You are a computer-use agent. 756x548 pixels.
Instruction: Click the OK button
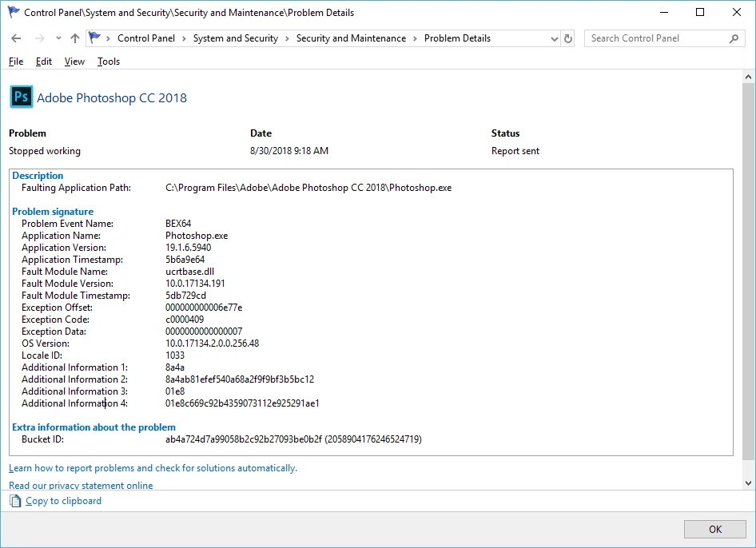click(715, 529)
